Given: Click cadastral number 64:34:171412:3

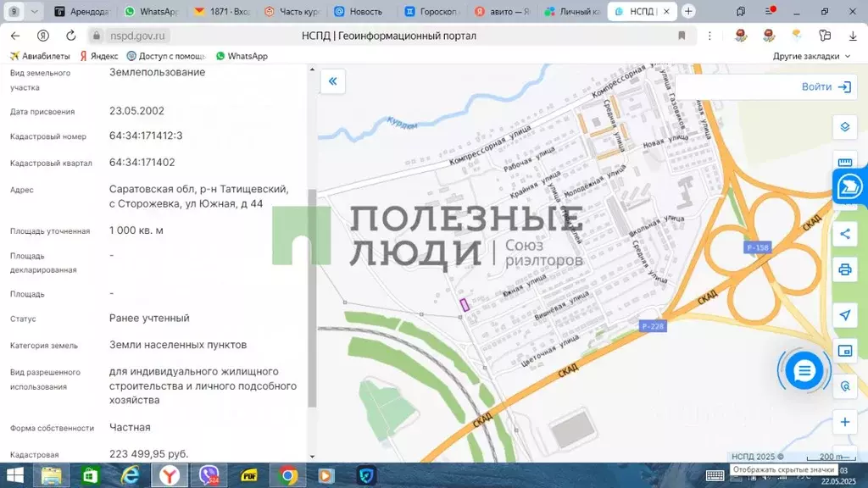Looking at the screenshot, I should point(146,136).
